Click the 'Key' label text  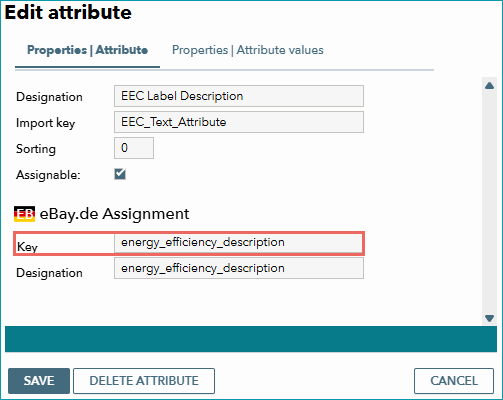tap(27, 247)
